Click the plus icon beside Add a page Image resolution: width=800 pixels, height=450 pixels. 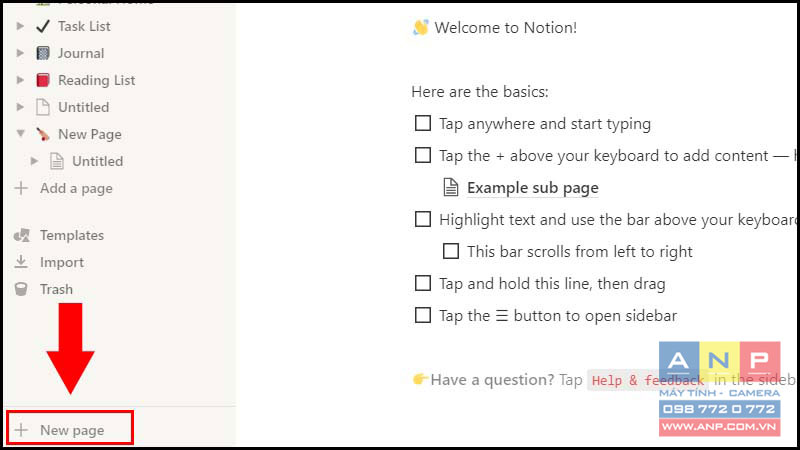coord(21,188)
